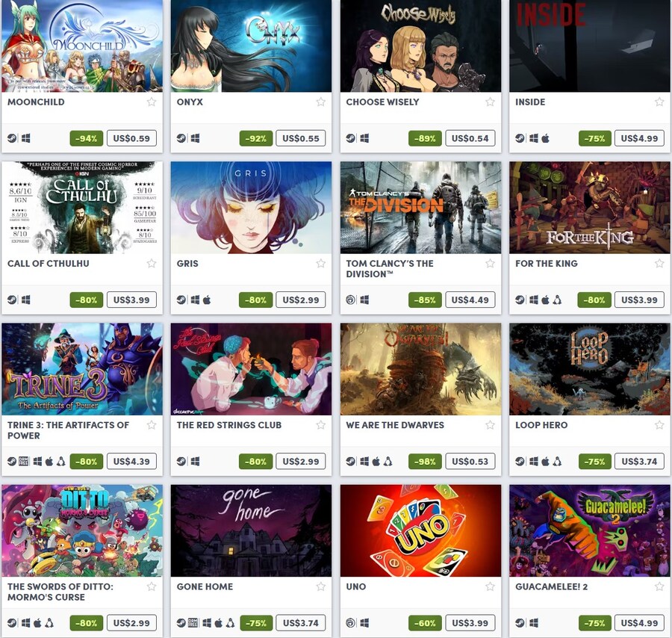Click Windows icon under Call of Cthulhu

(25, 300)
